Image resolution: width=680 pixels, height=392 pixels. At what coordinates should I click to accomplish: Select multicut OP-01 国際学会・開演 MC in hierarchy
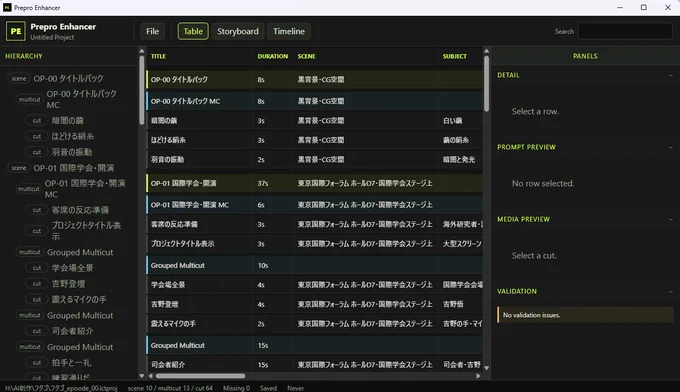(85, 189)
